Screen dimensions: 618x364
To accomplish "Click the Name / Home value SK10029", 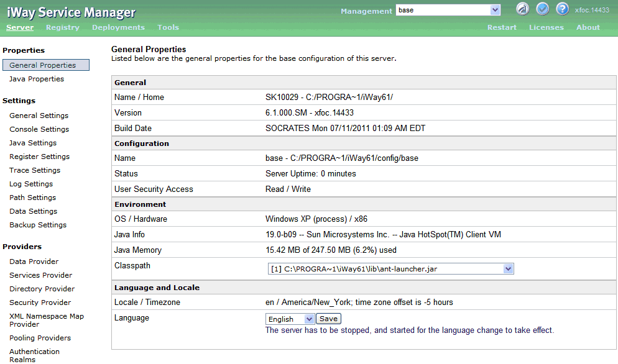I will (x=329, y=98).
